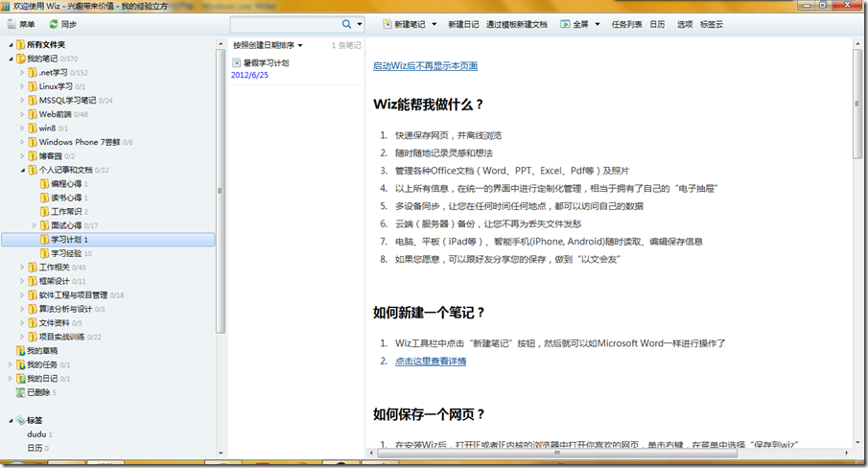Expand the 我的日记 folder
The image size is (868, 468).
point(11,379)
